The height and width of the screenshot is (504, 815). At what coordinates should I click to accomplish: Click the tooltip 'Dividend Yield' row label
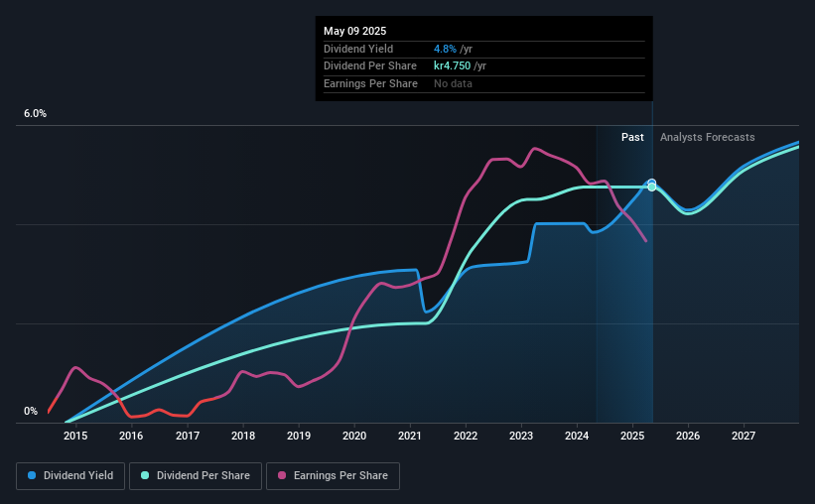[358, 49]
